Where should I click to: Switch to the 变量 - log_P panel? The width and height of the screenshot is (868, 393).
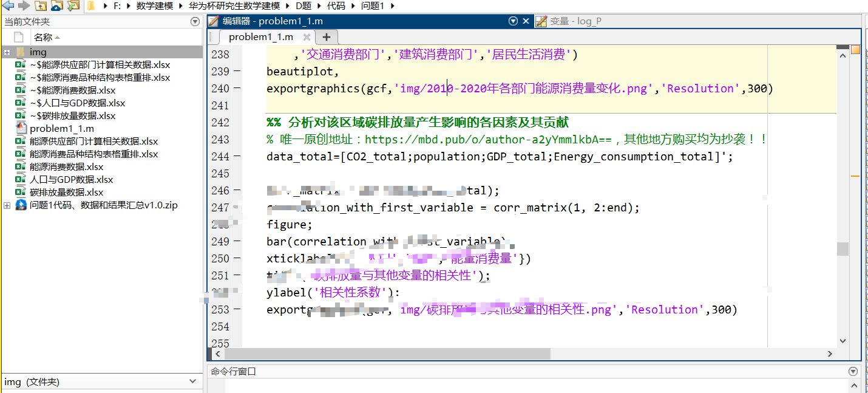[576, 21]
